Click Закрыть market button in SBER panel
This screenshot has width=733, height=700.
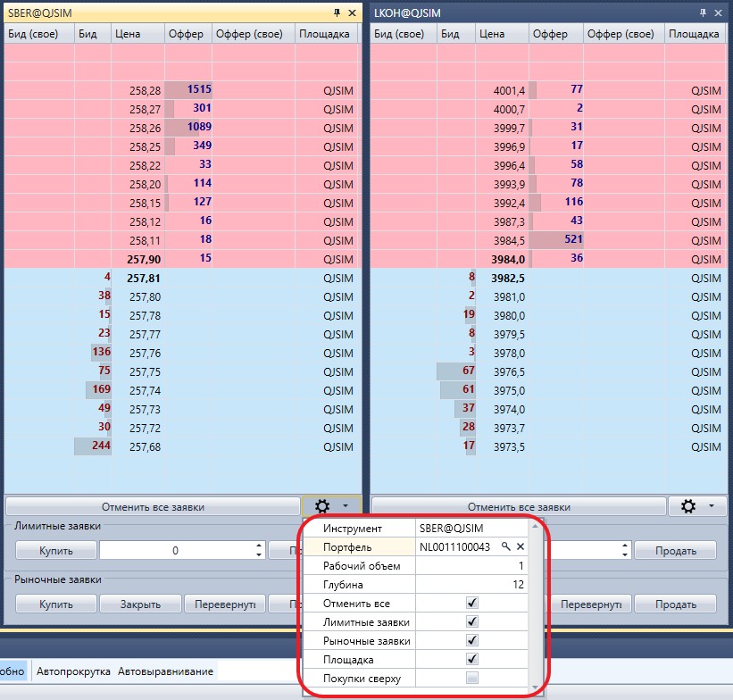(141, 604)
